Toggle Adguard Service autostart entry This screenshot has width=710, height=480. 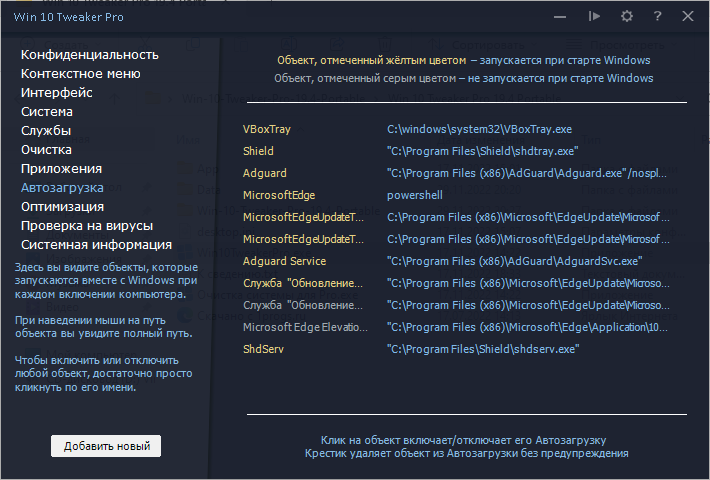pyautogui.click(x=284, y=261)
